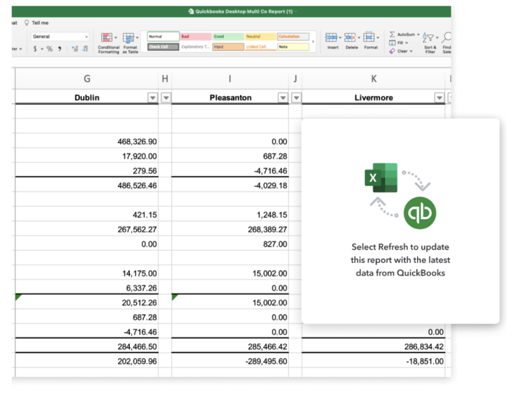This screenshot has height=401, width=532.
Task: Open Sort & Filter
Action: [430, 43]
